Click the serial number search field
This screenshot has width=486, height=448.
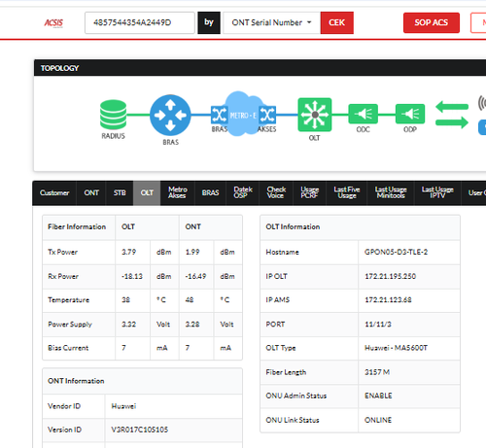coord(140,22)
